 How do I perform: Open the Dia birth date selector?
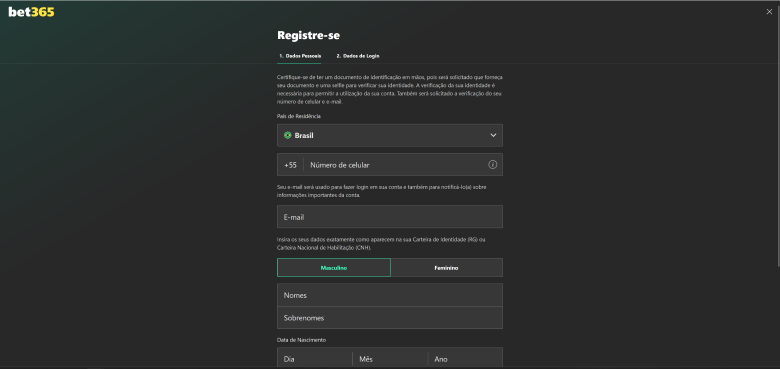point(315,358)
